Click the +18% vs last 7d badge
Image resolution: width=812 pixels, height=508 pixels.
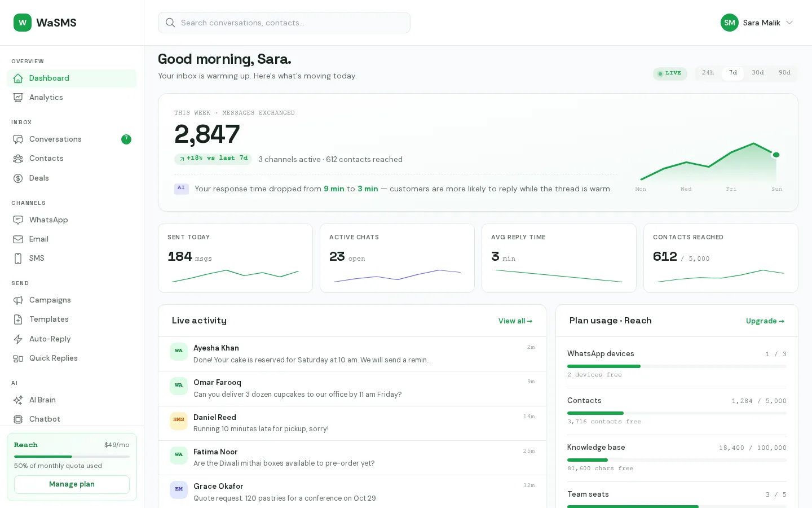coord(213,159)
